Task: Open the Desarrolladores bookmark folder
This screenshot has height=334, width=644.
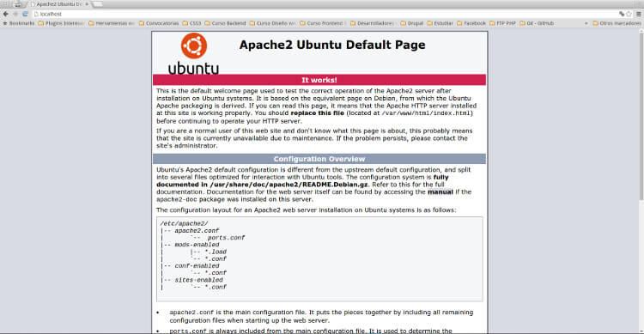Action: pos(373,23)
